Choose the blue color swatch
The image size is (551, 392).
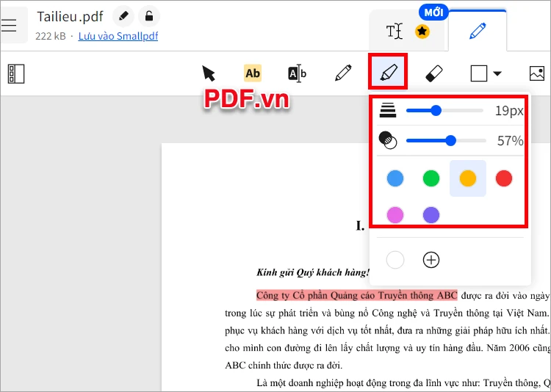tap(395, 178)
